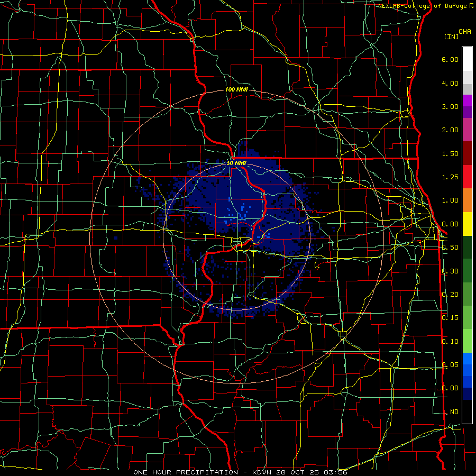476x476 pixels.
Task: Pick the yellow swatch near 0.80
Action: [x=467, y=224]
